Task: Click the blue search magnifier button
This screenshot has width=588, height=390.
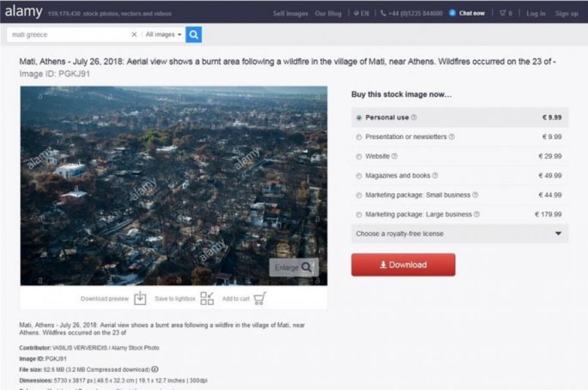Action: click(x=194, y=35)
